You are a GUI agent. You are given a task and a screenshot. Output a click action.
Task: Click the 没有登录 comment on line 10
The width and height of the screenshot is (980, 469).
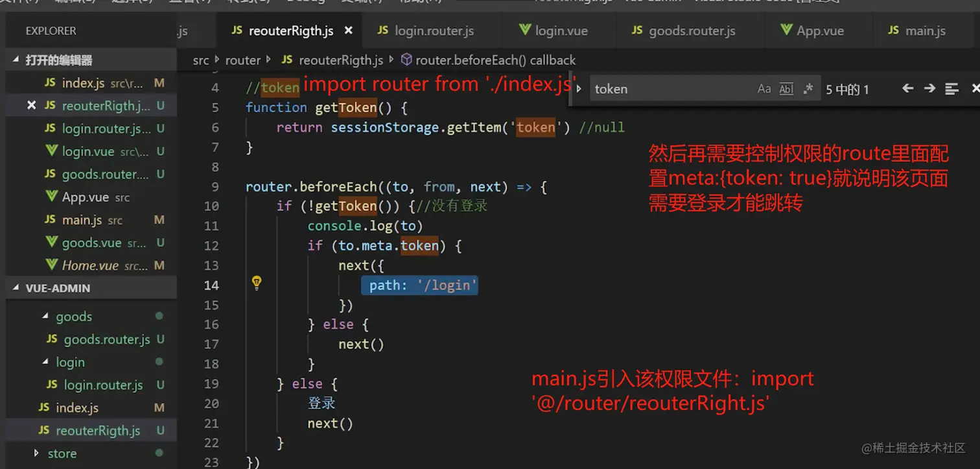[460, 206]
